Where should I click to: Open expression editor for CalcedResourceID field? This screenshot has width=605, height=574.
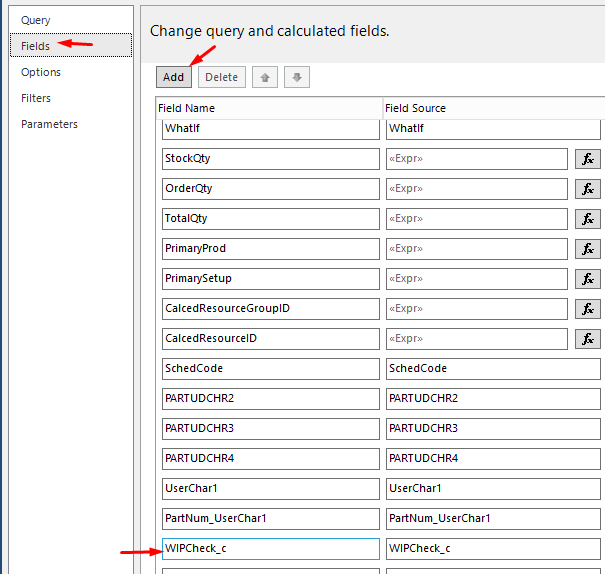tap(587, 339)
